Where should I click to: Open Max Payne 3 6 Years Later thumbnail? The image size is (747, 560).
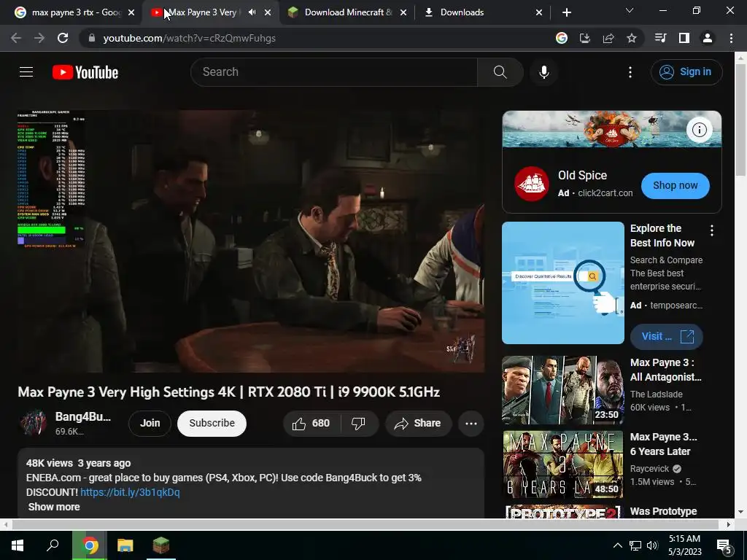pos(562,464)
